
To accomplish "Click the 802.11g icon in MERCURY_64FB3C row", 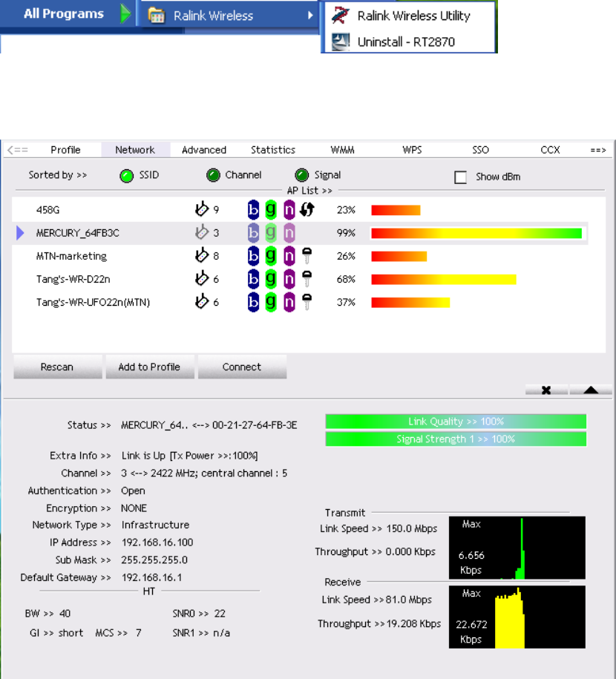I will 271,233.
